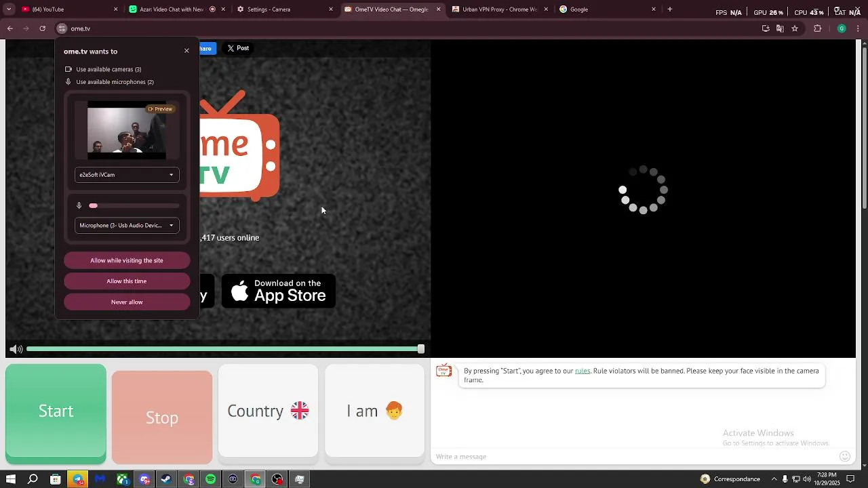Open the 7:28 PM clock calendar
The height and width of the screenshot is (488, 868).
(x=827, y=479)
